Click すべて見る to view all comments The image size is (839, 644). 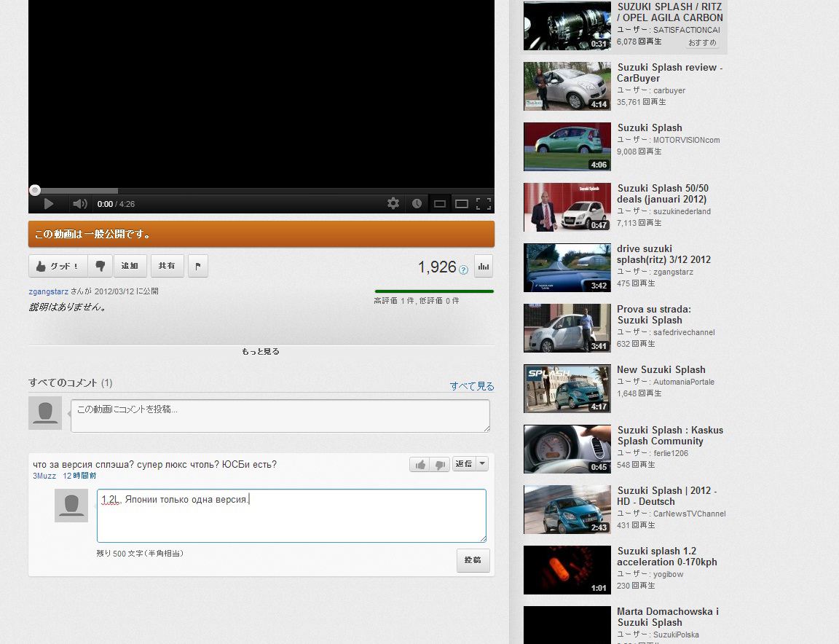coord(472,386)
